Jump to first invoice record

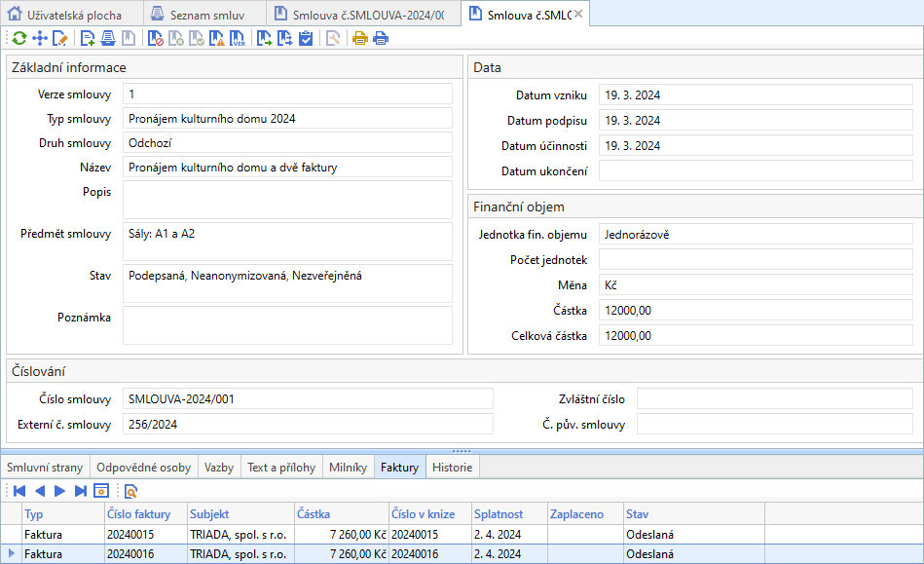click(x=18, y=491)
